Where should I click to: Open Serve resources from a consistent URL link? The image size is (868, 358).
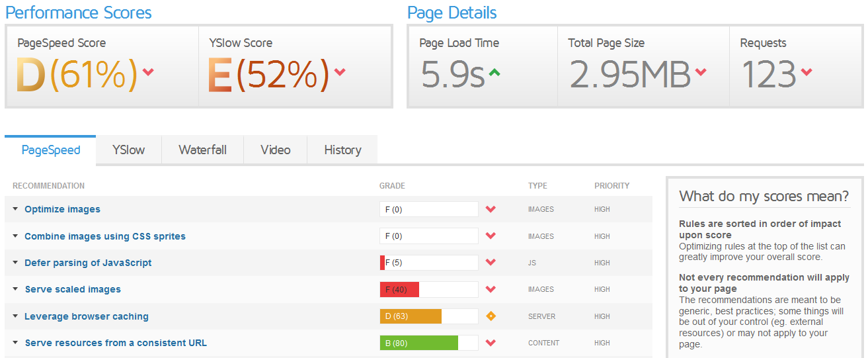(116, 343)
